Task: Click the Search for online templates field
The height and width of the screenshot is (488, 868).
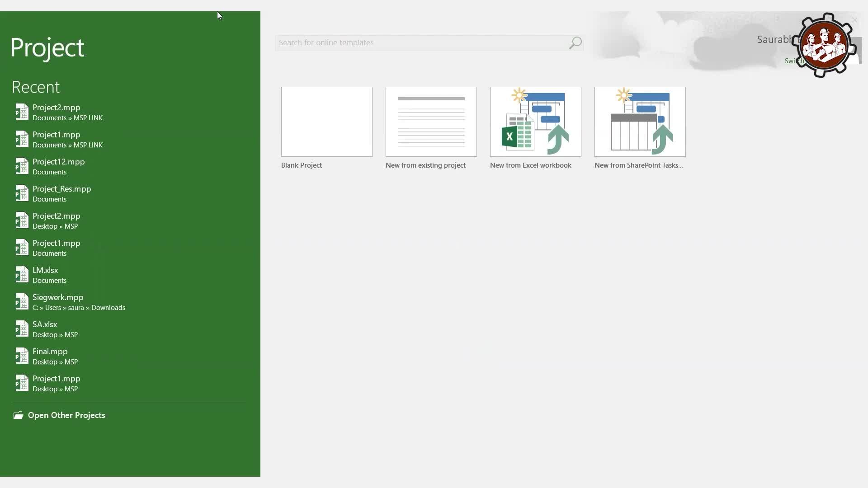Action: point(421,42)
